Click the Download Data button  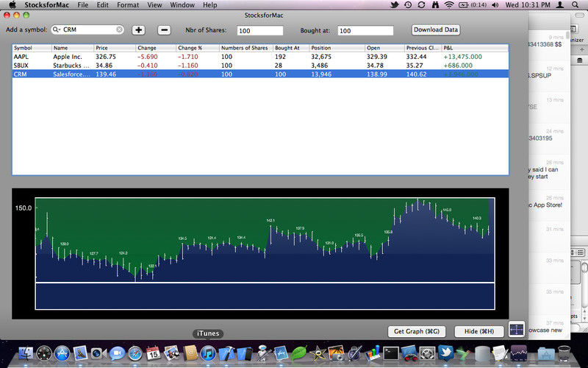pyautogui.click(x=436, y=29)
